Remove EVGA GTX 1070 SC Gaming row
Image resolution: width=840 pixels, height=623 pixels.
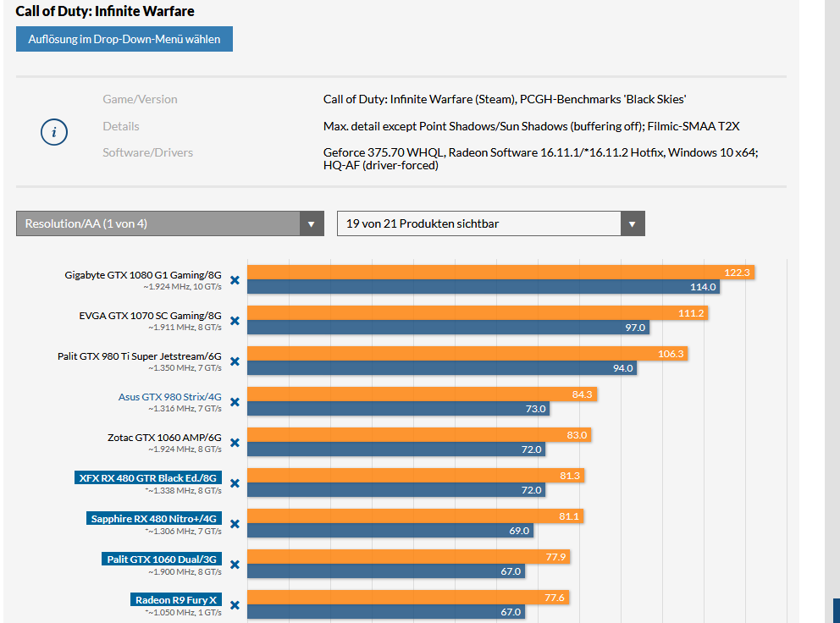(235, 321)
